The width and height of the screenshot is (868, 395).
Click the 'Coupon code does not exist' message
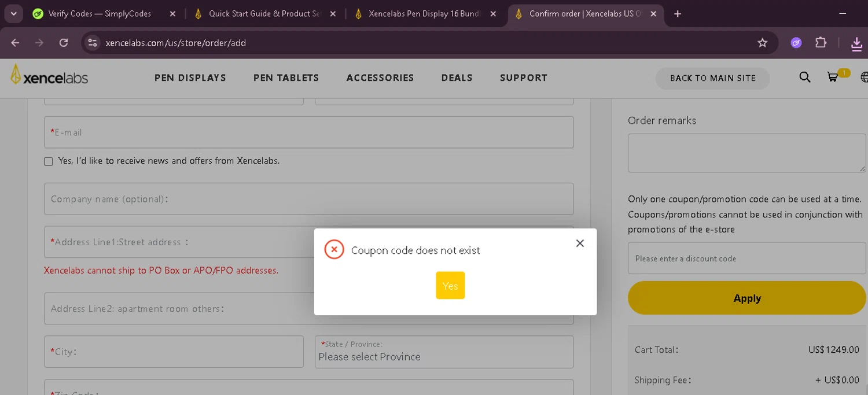[x=415, y=250]
